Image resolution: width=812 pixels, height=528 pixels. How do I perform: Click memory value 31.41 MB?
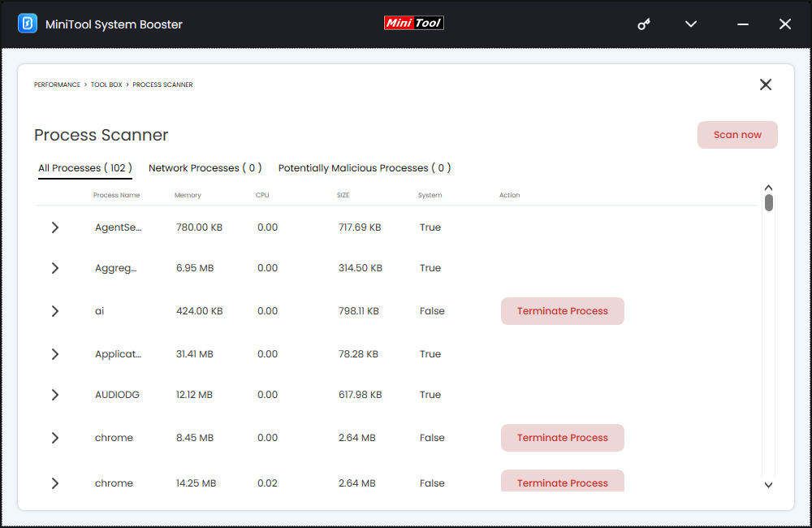tap(195, 354)
